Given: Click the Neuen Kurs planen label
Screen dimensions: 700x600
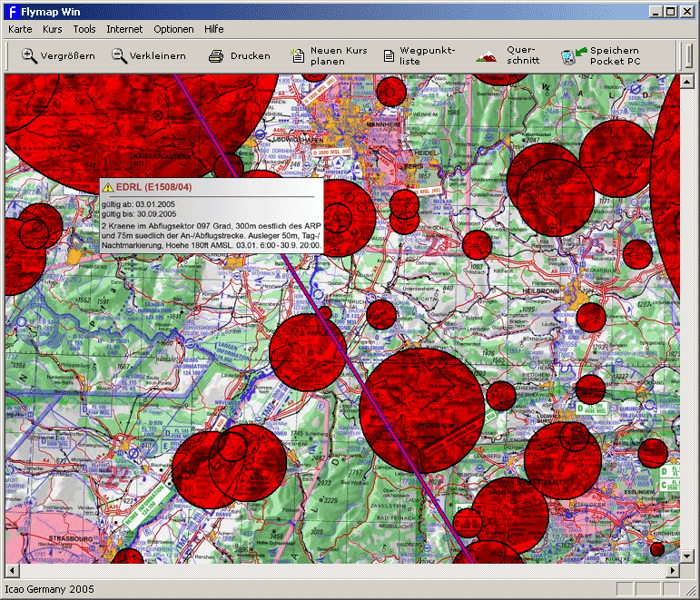Looking at the screenshot, I should click(339, 55).
